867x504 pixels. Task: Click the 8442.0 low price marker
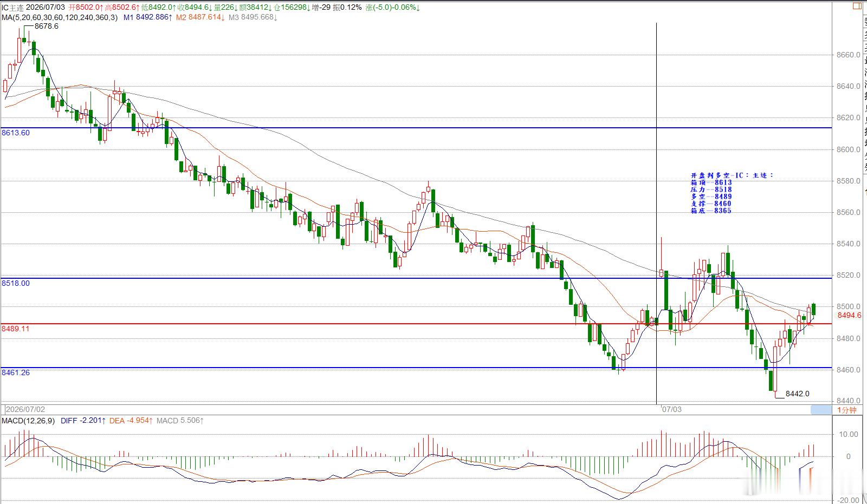[x=798, y=394]
